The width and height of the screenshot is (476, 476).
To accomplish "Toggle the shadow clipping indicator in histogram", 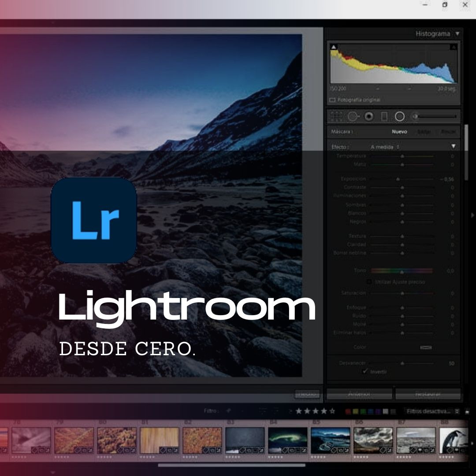I will (x=334, y=47).
